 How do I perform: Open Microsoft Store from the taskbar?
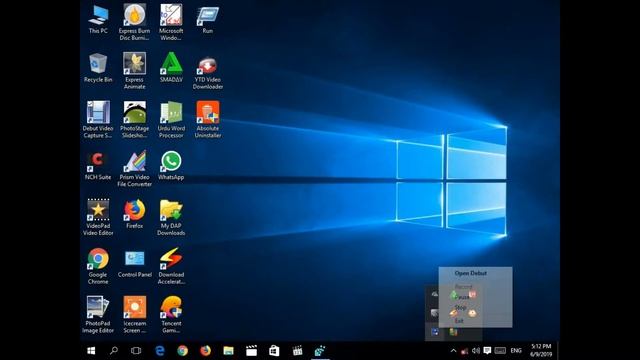coord(274,351)
